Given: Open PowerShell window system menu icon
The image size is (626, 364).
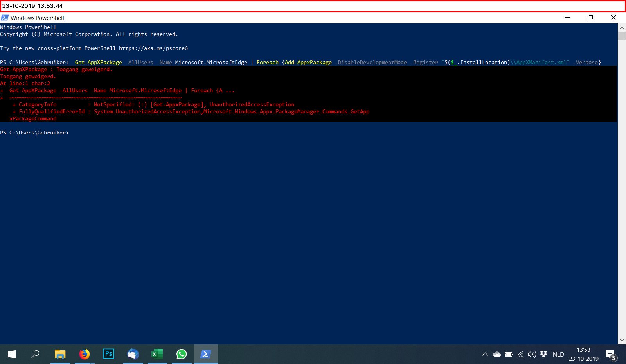Looking at the screenshot, I should (5, 18).
